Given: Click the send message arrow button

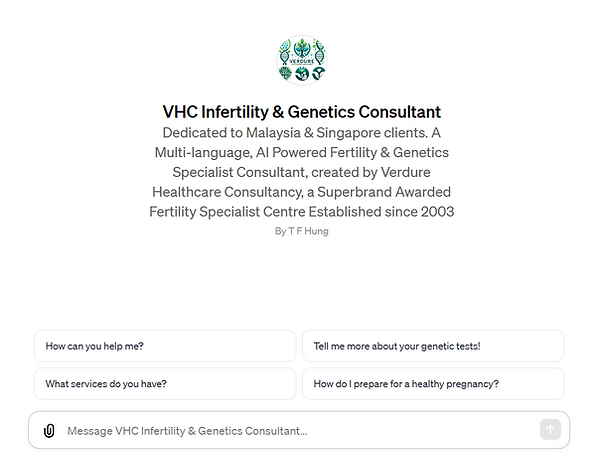Looking at the screenshot, I should tap(550, 429).
